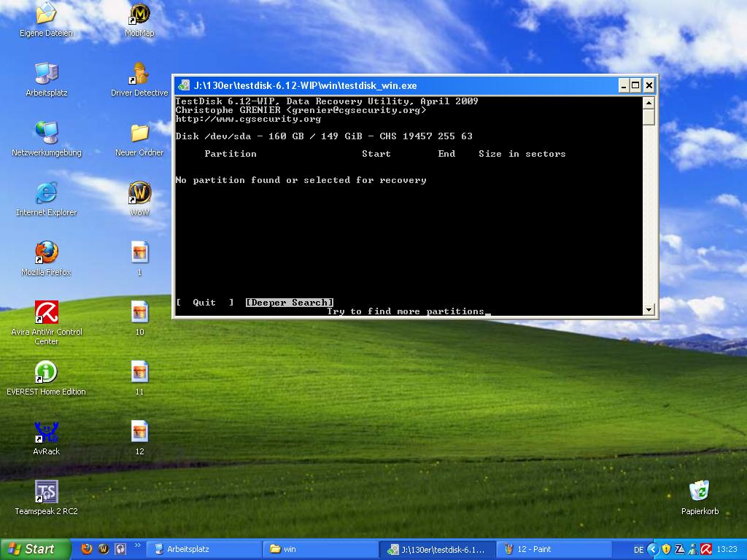
Task: Select the WoW desktop shortcut
Action: pos(139,199)
